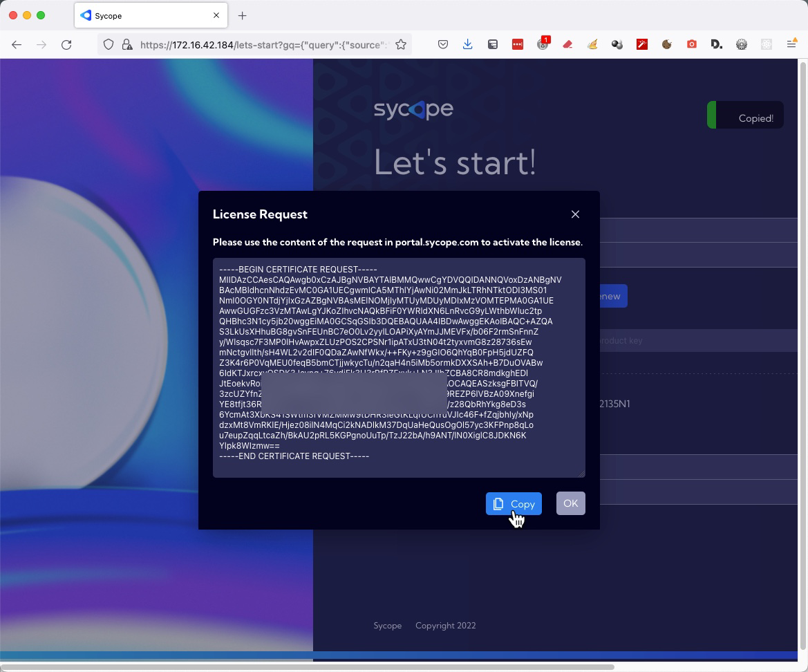Open the paint brush extension icon
The height and width of the screenshot is (672, 808).
592,45
